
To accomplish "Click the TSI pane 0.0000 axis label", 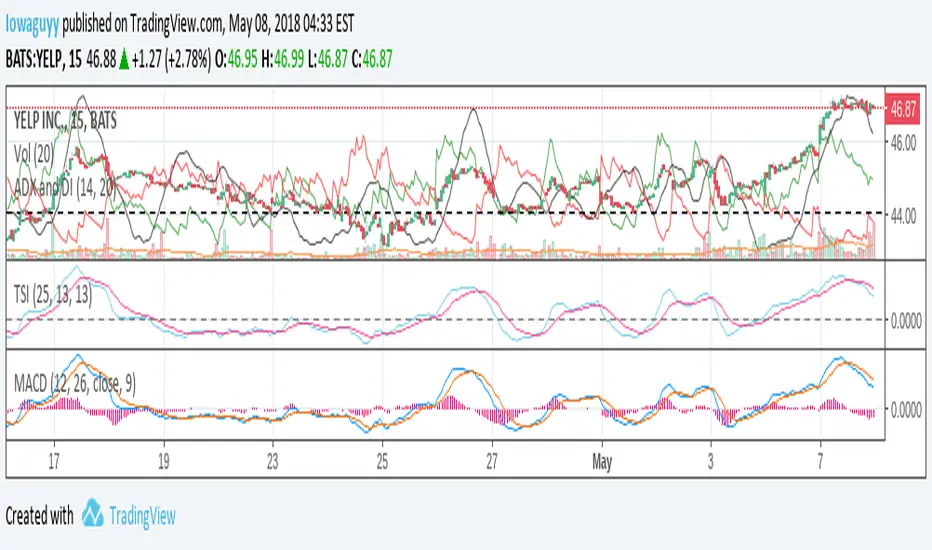I will point(906,321).
